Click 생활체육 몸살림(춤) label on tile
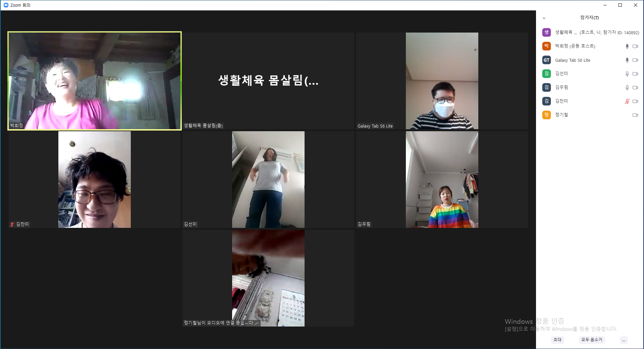Image resolution: width=644 pixels, height=349 pixels. point(203,126)
